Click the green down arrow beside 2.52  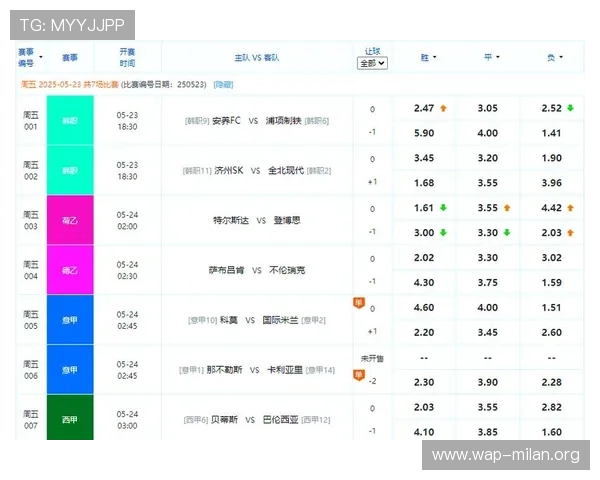click(570, 108)
